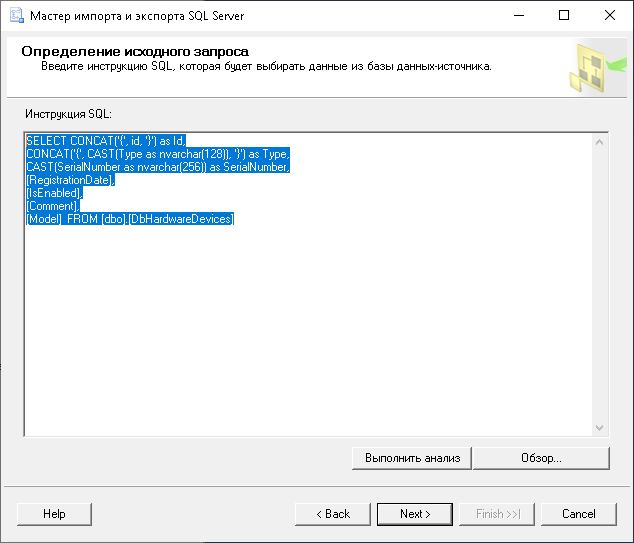This screenshot has width=634, height=543.
Task: Cancel the wizard
Action: point(579,514)
